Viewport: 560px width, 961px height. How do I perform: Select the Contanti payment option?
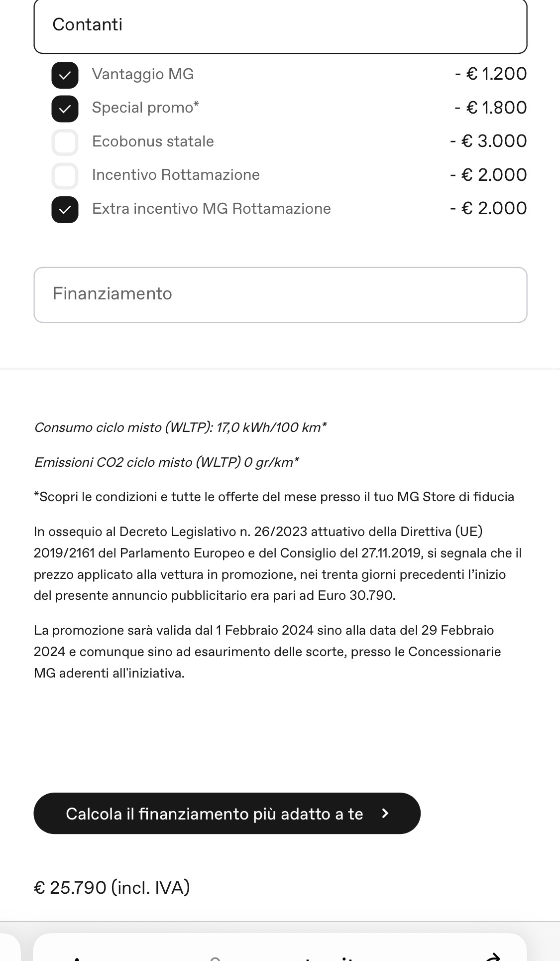pos(280,25)
